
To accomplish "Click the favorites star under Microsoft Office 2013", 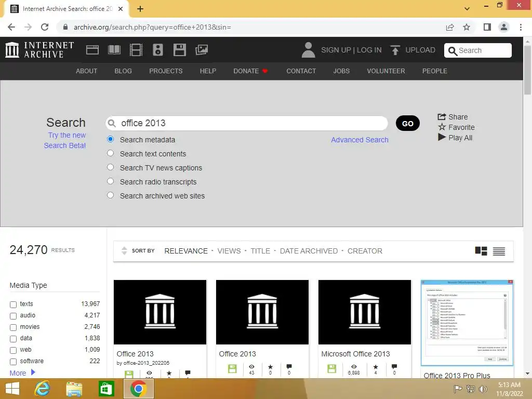I will point(376,367).
